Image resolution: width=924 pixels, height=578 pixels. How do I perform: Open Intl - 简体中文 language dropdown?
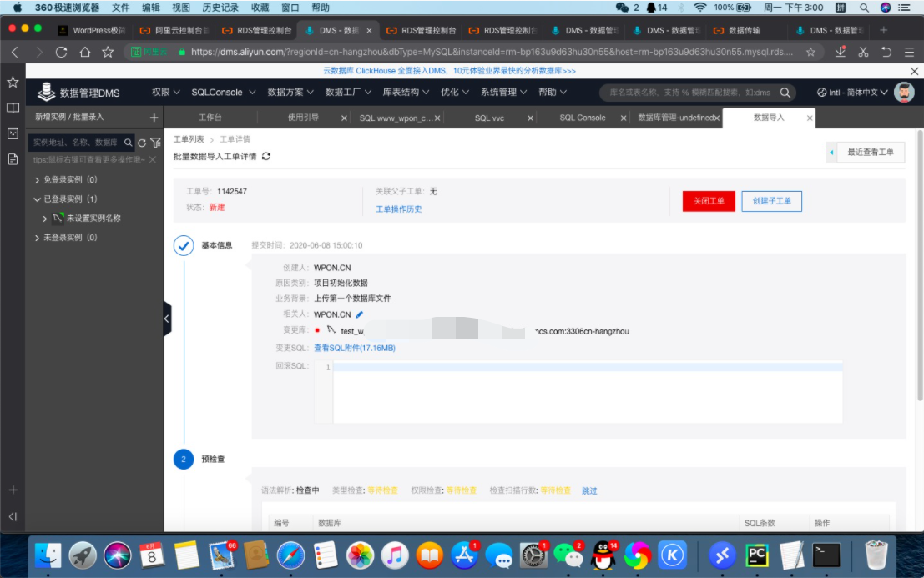(x=852, y=93)
